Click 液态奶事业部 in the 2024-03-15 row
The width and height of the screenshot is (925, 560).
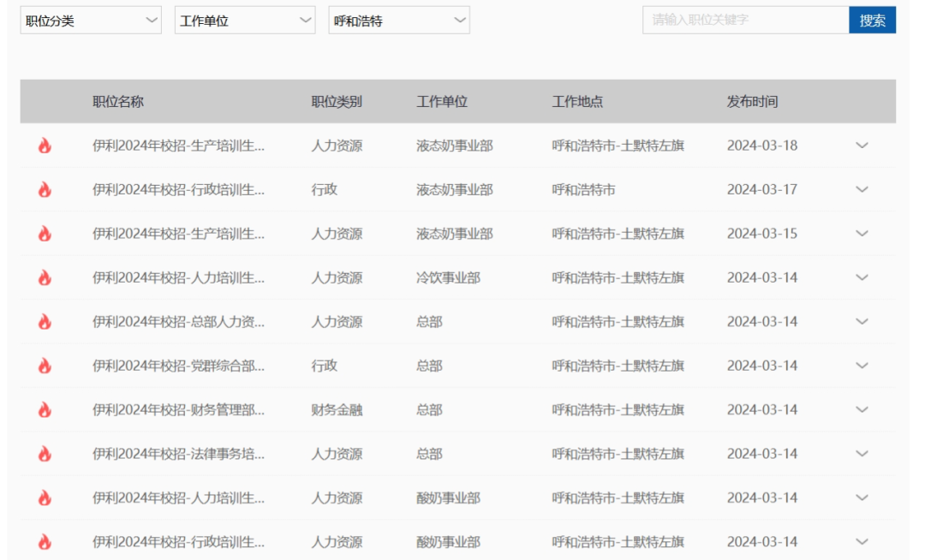click(455, 234)
